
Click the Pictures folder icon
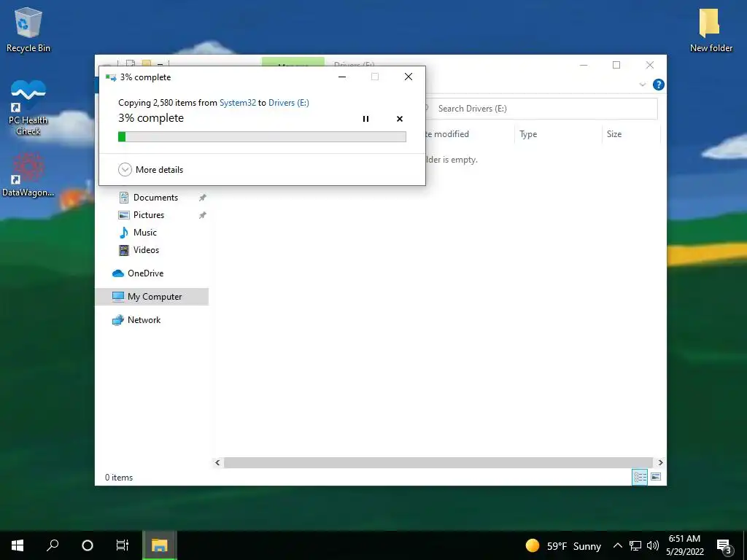[124, 215]
